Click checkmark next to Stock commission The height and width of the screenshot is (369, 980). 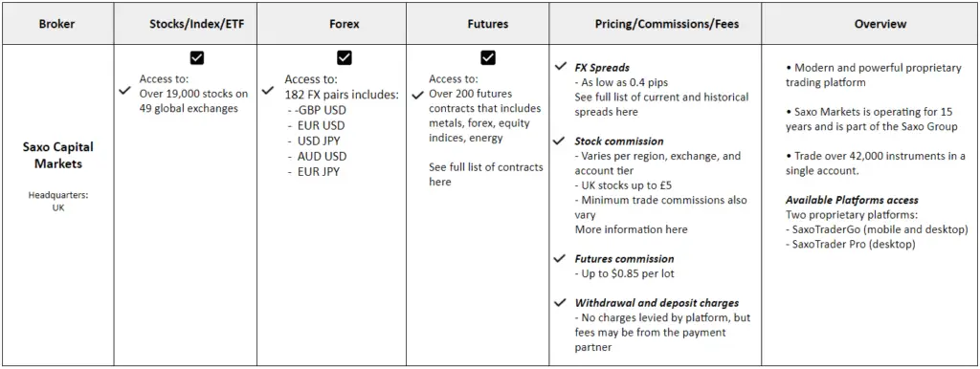pyautogui.click(x=561, y=141)
